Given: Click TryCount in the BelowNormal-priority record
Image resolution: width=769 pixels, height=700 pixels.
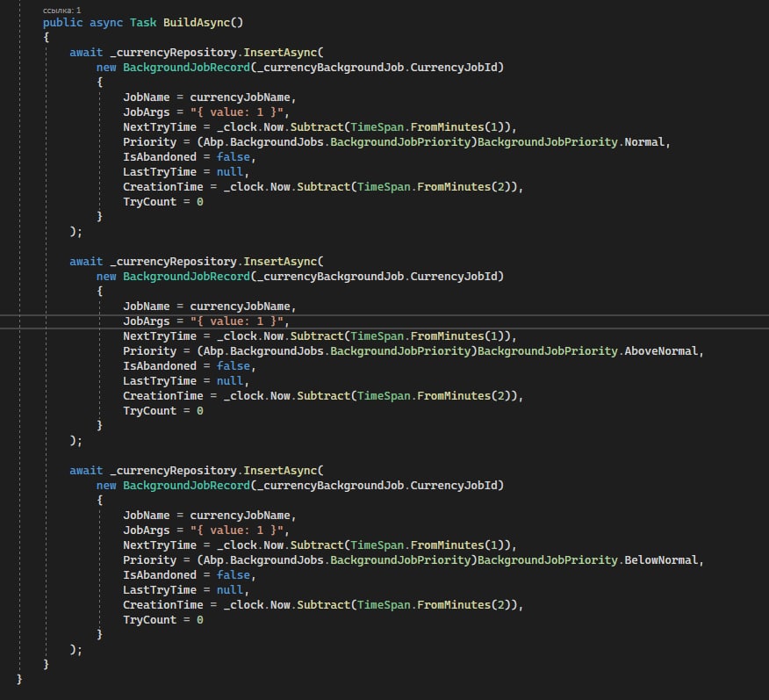Looking at the screenshot, I should [149, 620].
